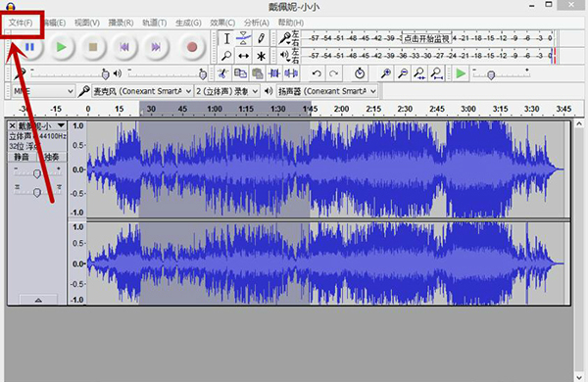Skip to start of the track
Image resolution: width=588 pixels, height=382 pixels.
tap(124, 47)
